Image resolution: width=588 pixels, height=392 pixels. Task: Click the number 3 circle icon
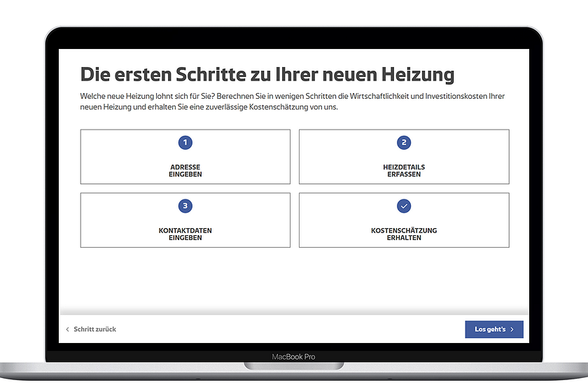(185, 206)
